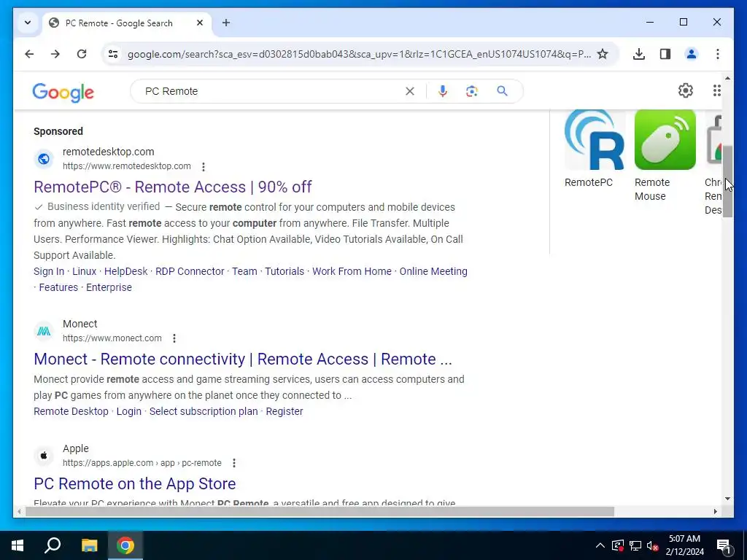This screenshot has height=560, width=747.
Task: Submit search with magnifier icon
Action: [x=502, y=91]
